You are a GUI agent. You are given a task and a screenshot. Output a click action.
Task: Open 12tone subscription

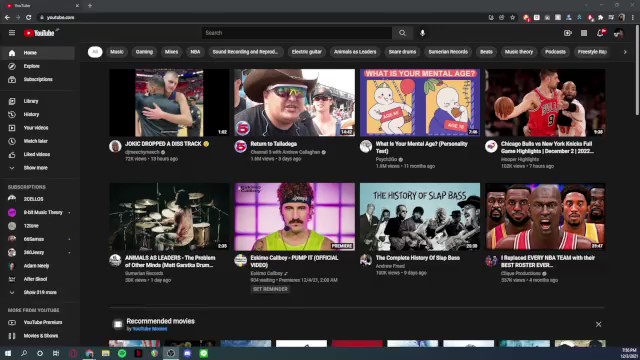(38, 226)
